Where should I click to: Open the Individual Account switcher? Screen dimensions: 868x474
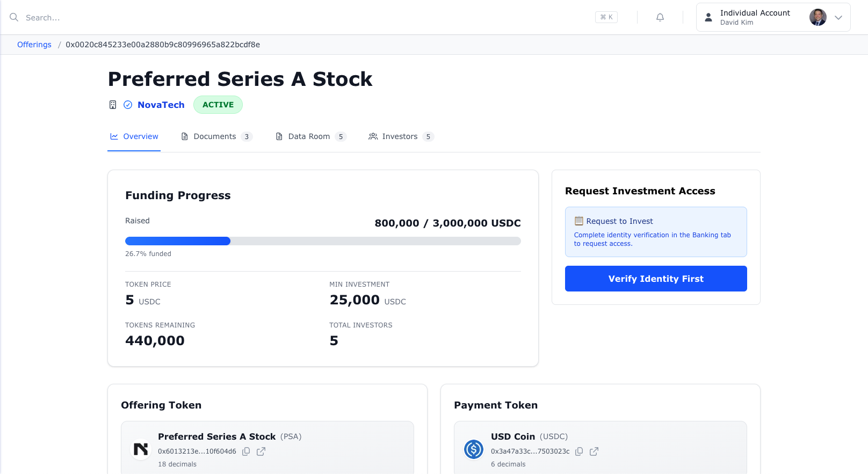pyautogui.click(x=755, y=17)
